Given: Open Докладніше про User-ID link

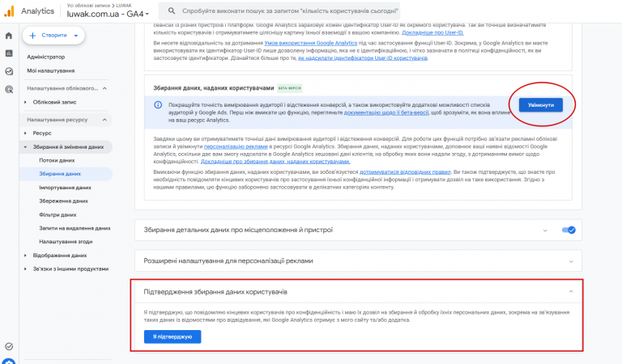Looking at the screenshot, I should 432,32.
